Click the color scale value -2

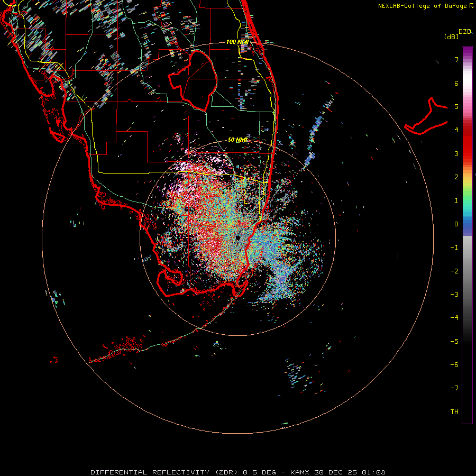[x=454, y=271]
